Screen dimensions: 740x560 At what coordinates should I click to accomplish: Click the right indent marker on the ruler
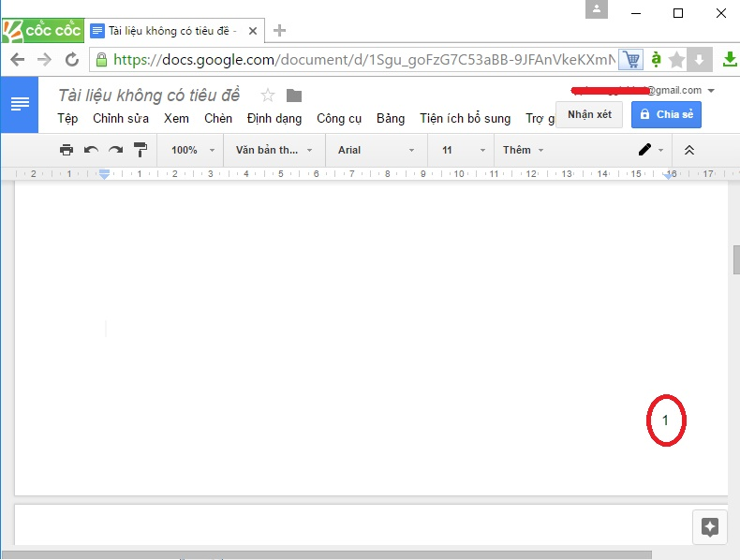668,175
